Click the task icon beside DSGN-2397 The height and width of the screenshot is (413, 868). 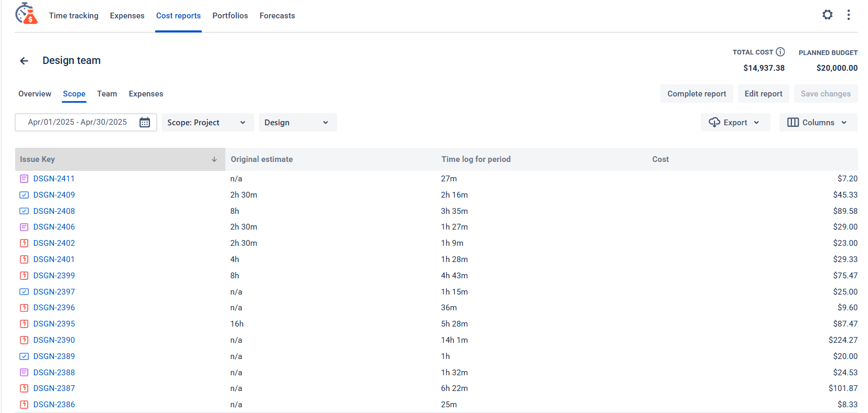pyautogui.click(x=24, y=292)
